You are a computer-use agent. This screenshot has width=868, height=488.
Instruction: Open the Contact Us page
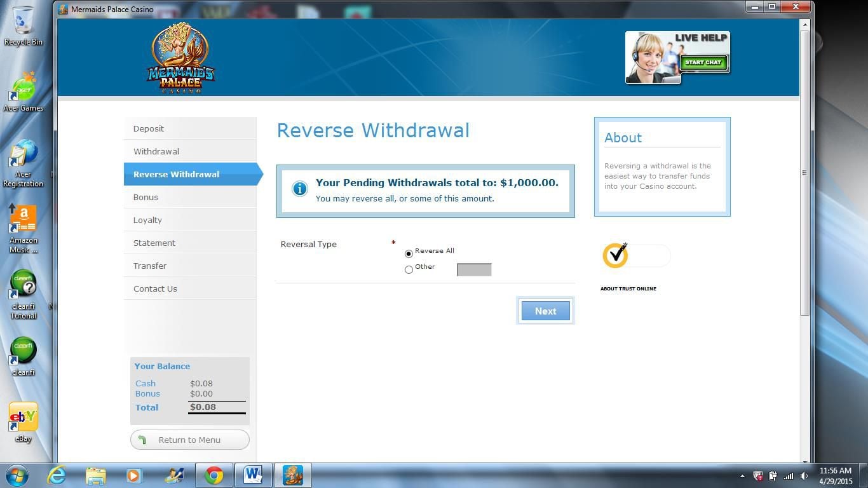[x=190, y=288]
